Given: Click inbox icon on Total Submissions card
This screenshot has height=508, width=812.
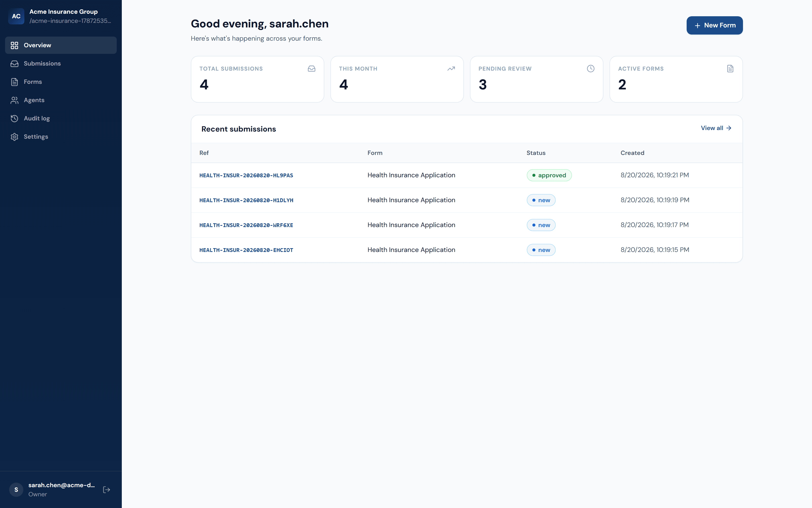Looking at the screenshot, I should 311,69.
